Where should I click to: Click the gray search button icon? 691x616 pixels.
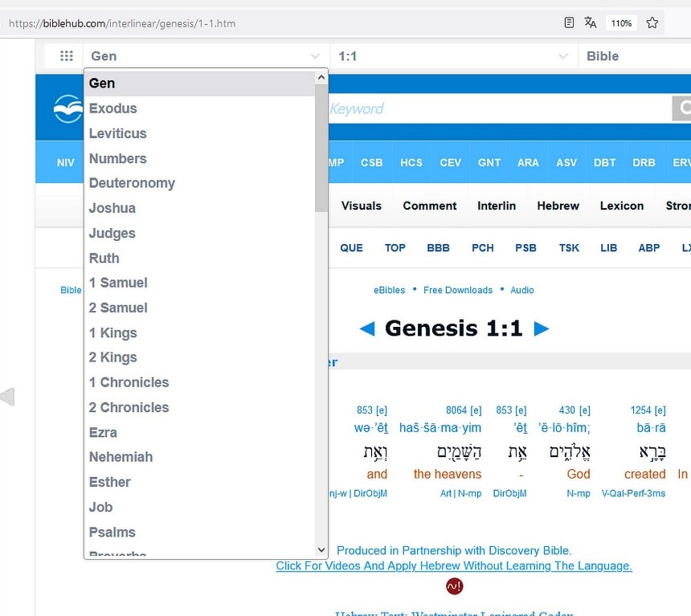pyautogui.click(x=681, y=108)
